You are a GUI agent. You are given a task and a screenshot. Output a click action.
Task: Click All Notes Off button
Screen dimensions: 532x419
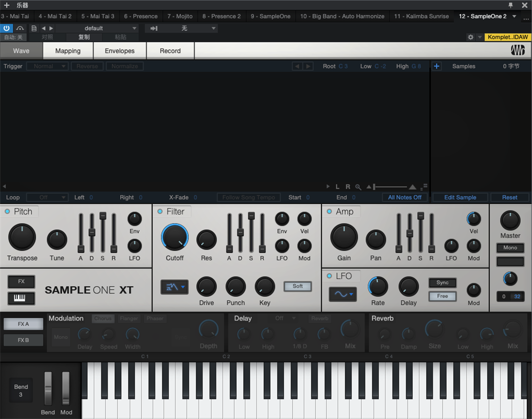pos(404,197)
